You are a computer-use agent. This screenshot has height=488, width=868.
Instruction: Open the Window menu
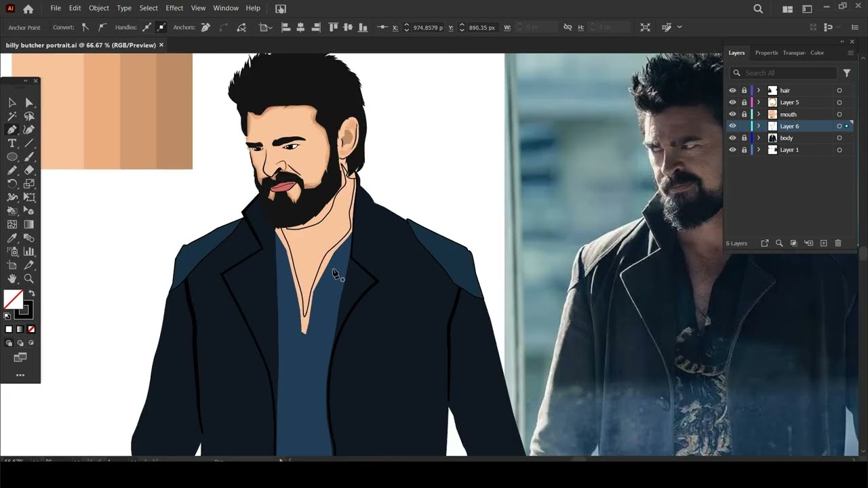[226, 8]
